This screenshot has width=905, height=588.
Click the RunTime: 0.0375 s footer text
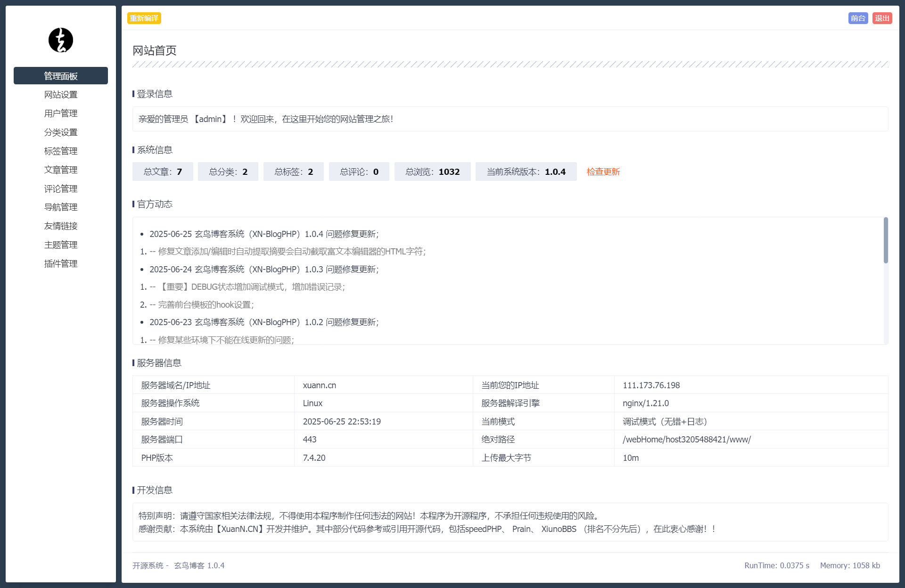(x=777, y=565)
